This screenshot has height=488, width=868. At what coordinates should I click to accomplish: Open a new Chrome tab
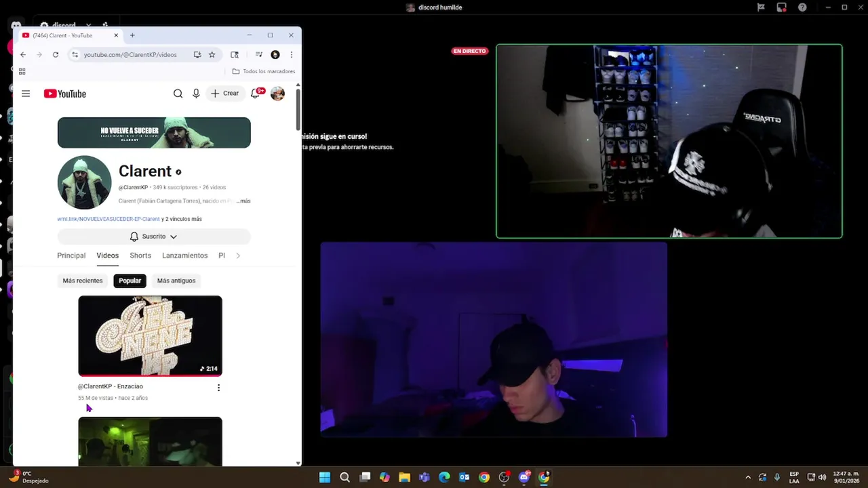(132, 35)
